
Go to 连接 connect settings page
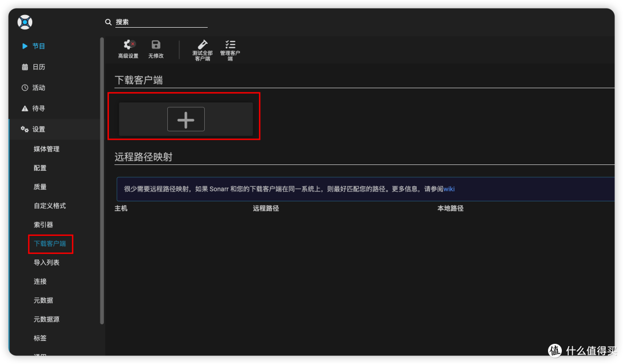click(x=40, y=282)
